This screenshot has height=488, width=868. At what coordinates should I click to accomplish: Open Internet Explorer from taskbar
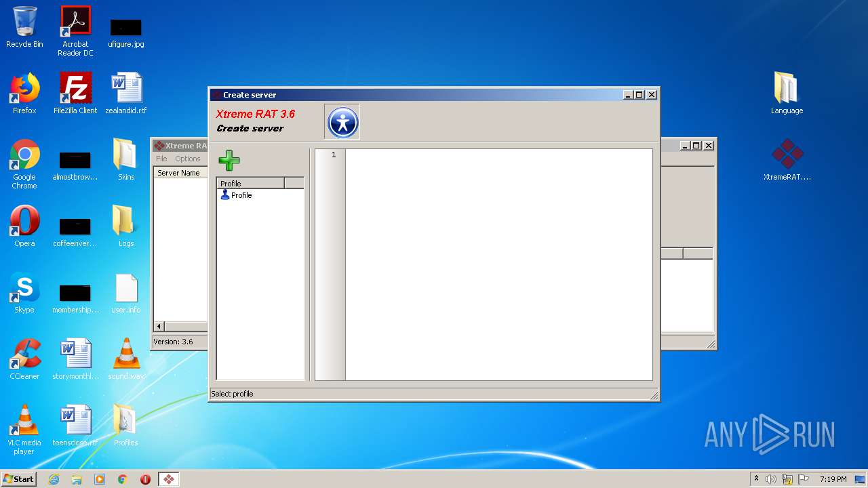(x=54, y=479)
